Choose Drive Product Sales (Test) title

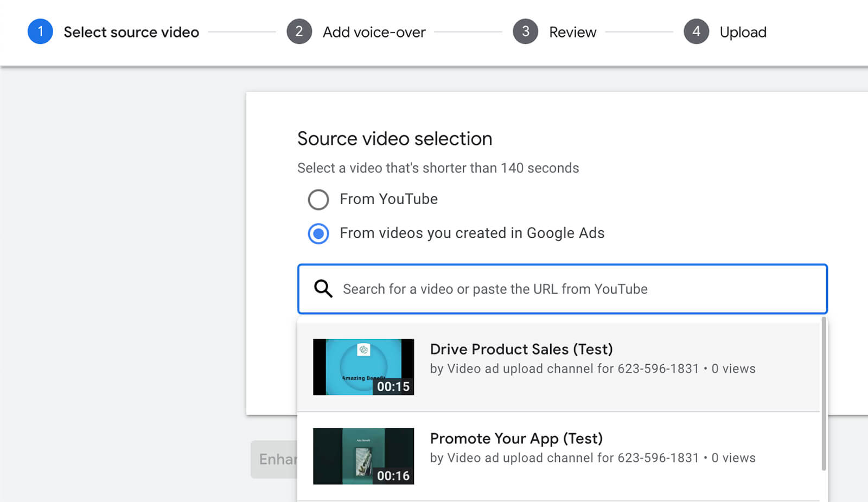[x=521, y=349]
